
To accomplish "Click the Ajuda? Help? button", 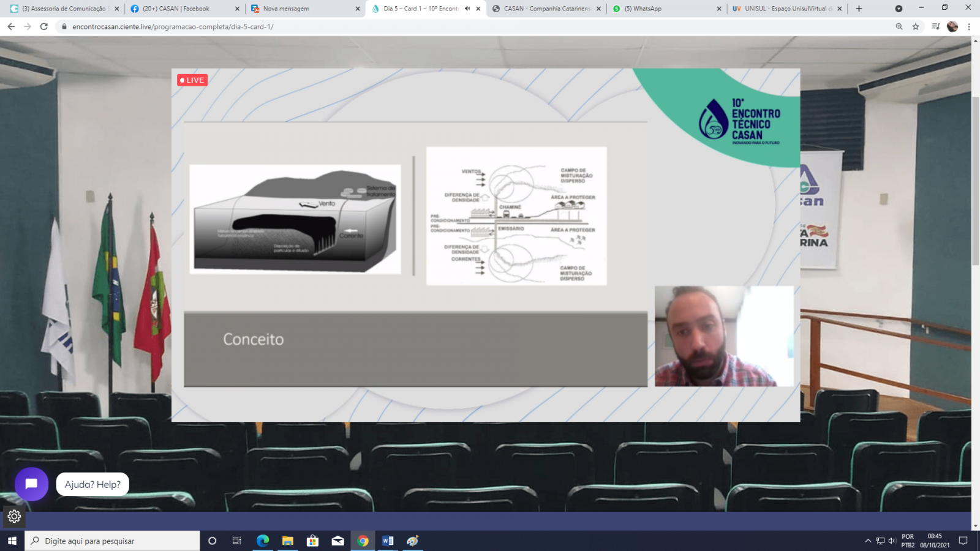I will (x=92, y=484).
